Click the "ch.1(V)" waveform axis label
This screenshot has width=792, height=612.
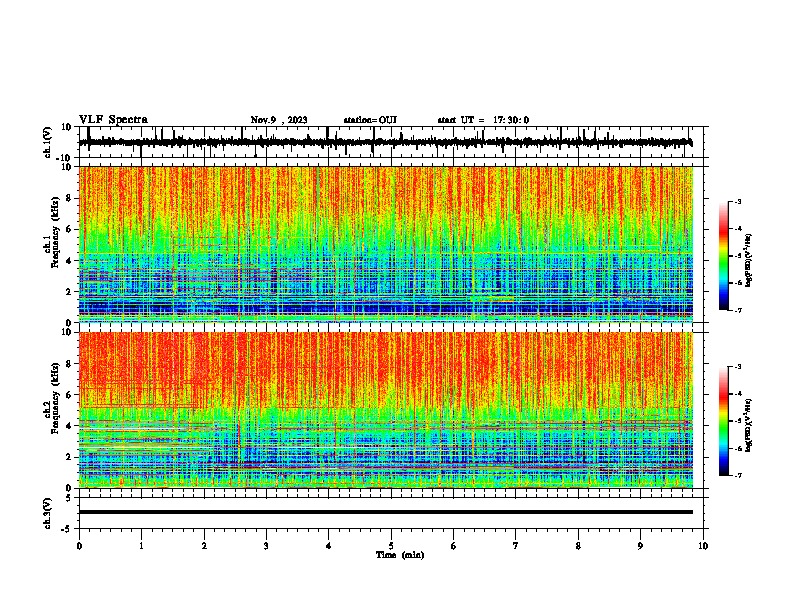pos(48,142)
